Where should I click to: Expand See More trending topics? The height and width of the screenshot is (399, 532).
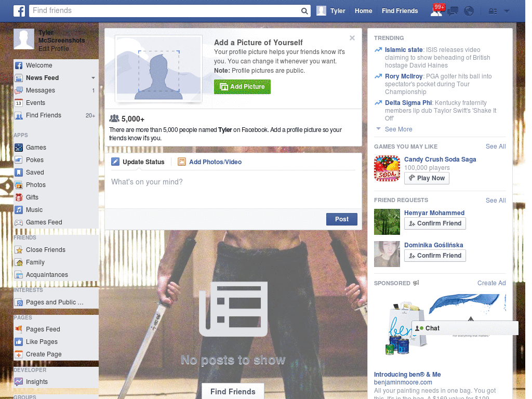[x=398, y=129]
